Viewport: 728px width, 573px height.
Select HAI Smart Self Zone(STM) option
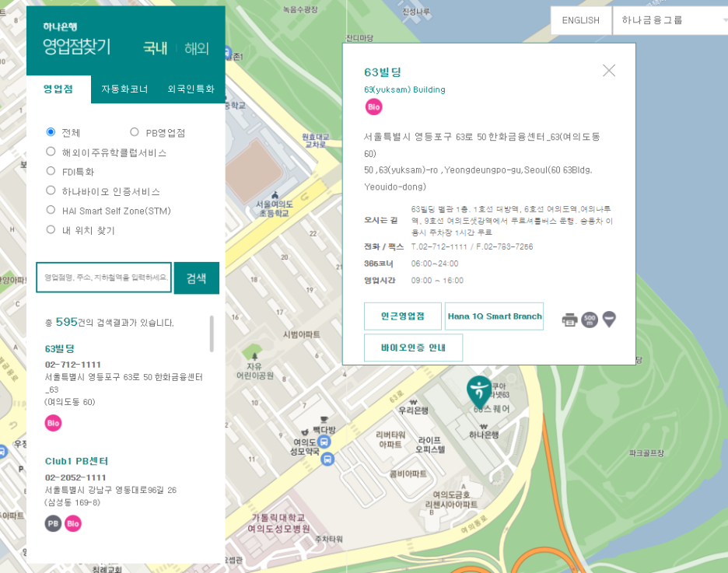[x=51, y=210]
